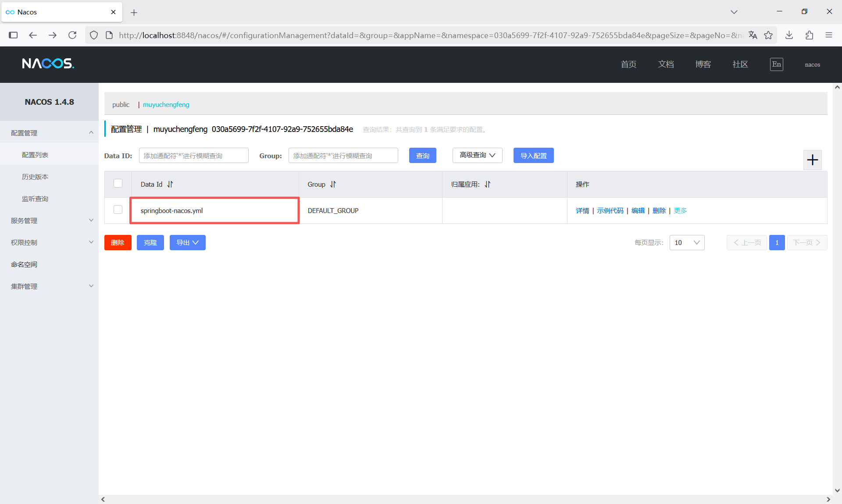The height and width of the screenshot is (504, 842).
Task: Open the page size dropdown showing 10
Action: coord(687,243)
